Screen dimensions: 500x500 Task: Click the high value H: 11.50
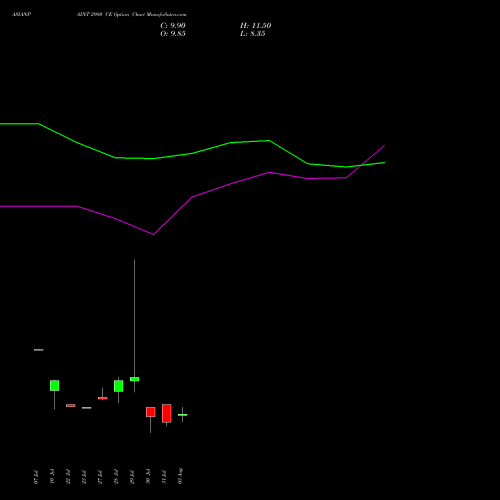[255, 26]
